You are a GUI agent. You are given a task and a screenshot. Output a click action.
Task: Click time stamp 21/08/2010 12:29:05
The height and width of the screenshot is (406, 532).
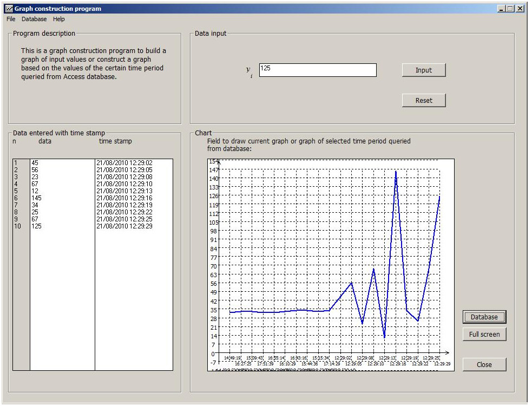[x=124, y=170]
